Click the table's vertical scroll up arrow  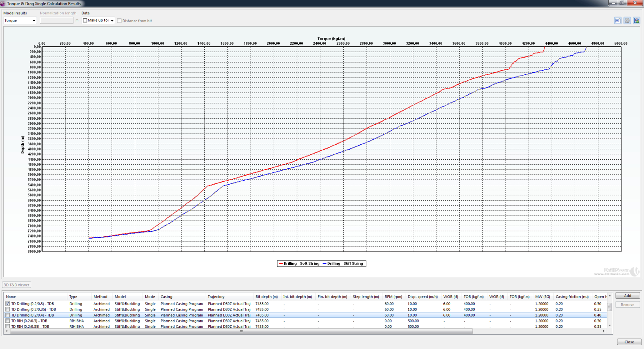pyautogui.click(x=609, y=296)
